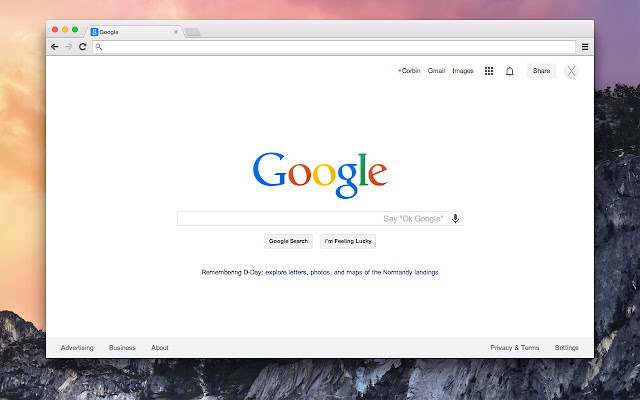The height and width of the screenshot is (400, 640).
Task: Click the Share button
Action: tap(541, 71)
